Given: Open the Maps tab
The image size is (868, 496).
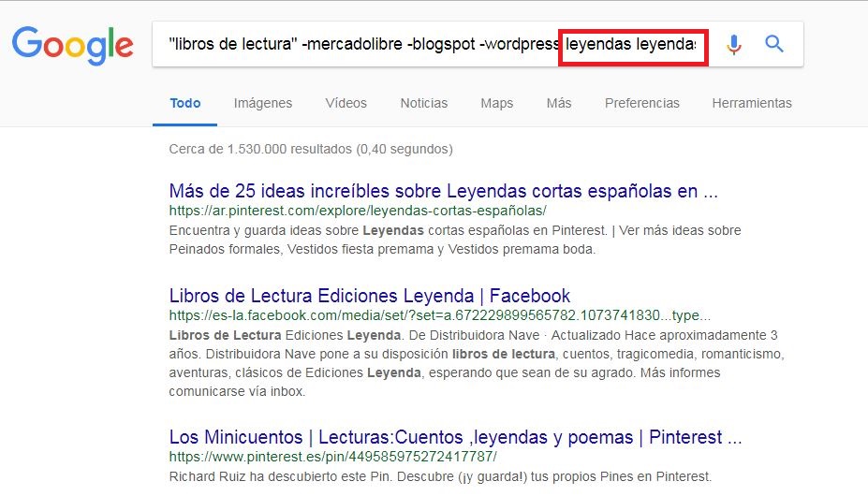Looking at the screenshot, I should point(497,103).
